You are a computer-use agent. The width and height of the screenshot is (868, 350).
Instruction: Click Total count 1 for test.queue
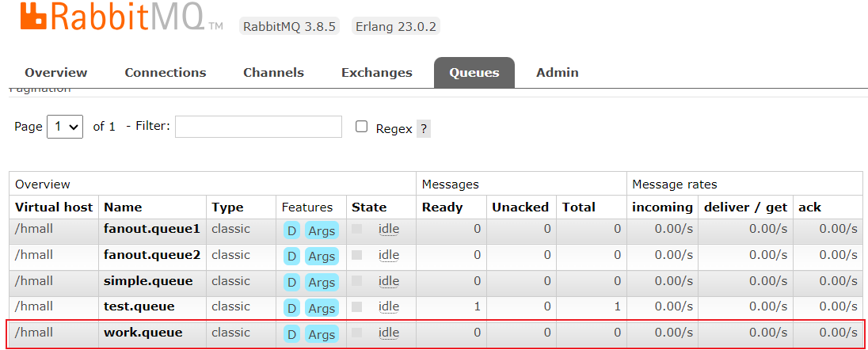[617, 306]
